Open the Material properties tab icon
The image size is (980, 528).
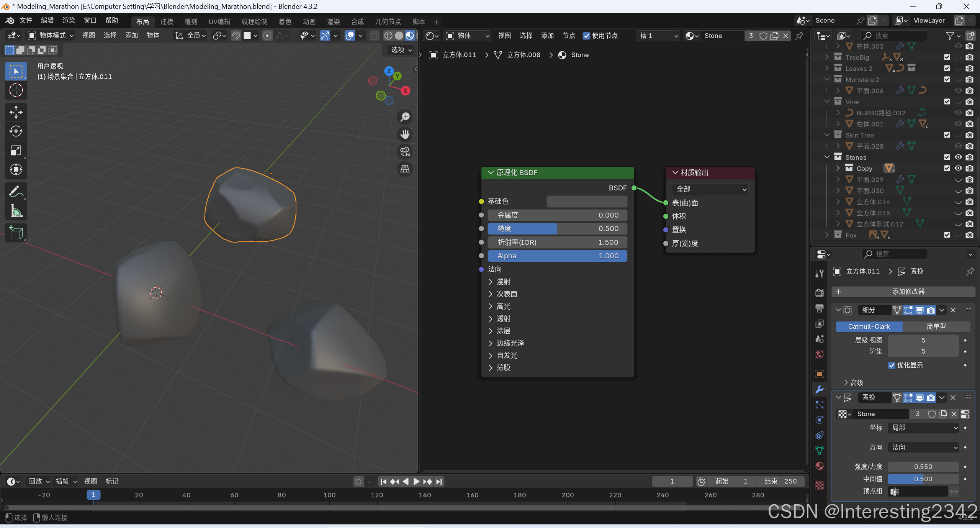click(820, 466)
